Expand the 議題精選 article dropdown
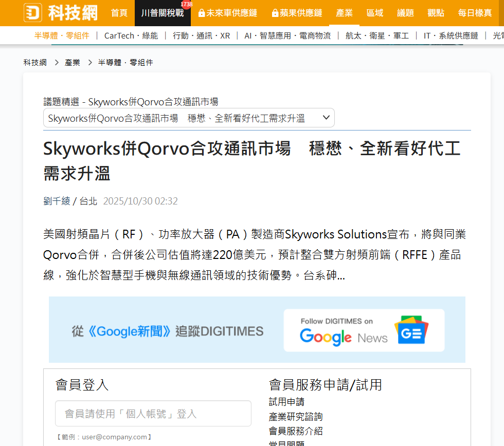The width and height of the screenshot is (504, 446). (x=189, y=118)
